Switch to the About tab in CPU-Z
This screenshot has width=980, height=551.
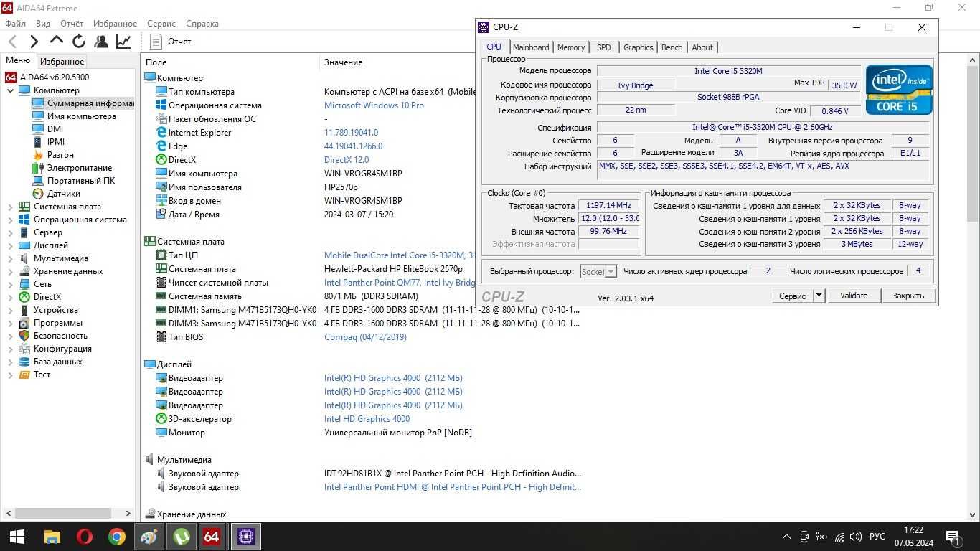click(702, 47)
